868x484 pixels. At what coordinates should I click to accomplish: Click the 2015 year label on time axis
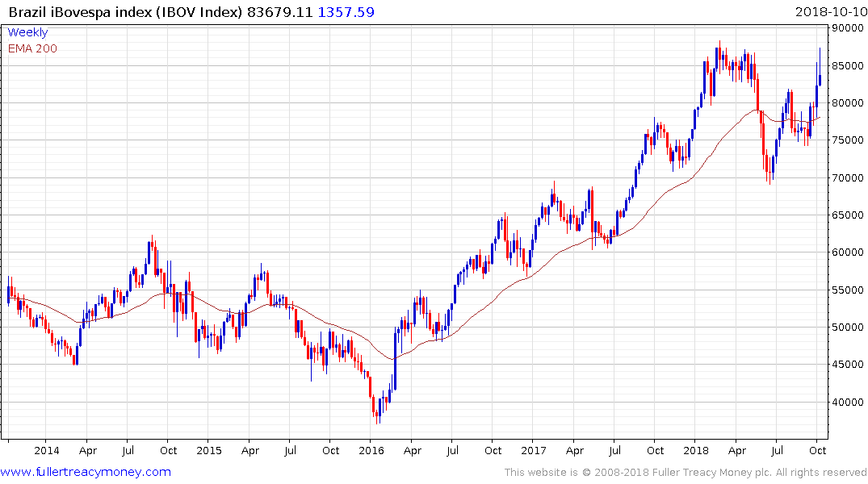pyautogui.click(x=208, y=451)
